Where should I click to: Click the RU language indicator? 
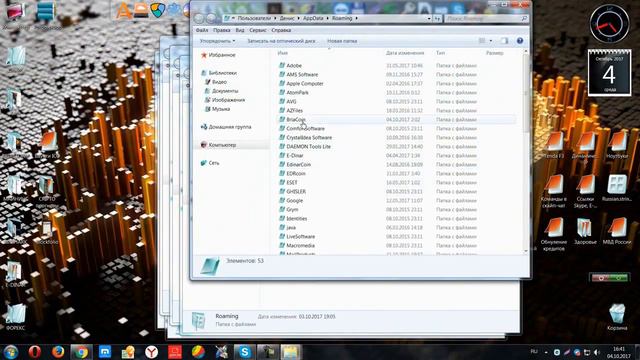tap(534, 352)
